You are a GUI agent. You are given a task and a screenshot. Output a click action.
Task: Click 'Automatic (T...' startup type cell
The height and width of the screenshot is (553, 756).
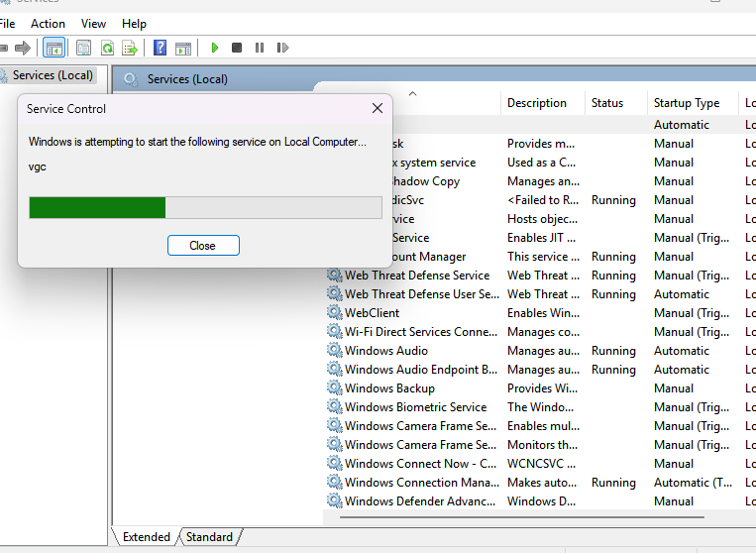tap(693, 482)
